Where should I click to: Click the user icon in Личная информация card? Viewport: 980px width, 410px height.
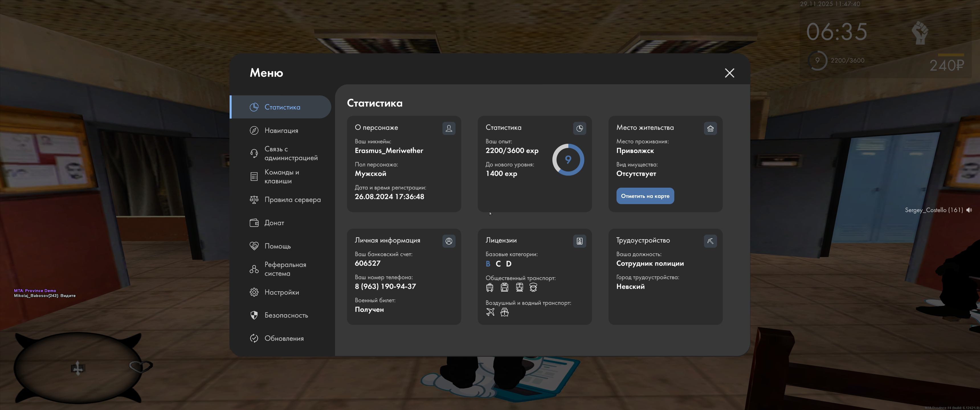448,241
